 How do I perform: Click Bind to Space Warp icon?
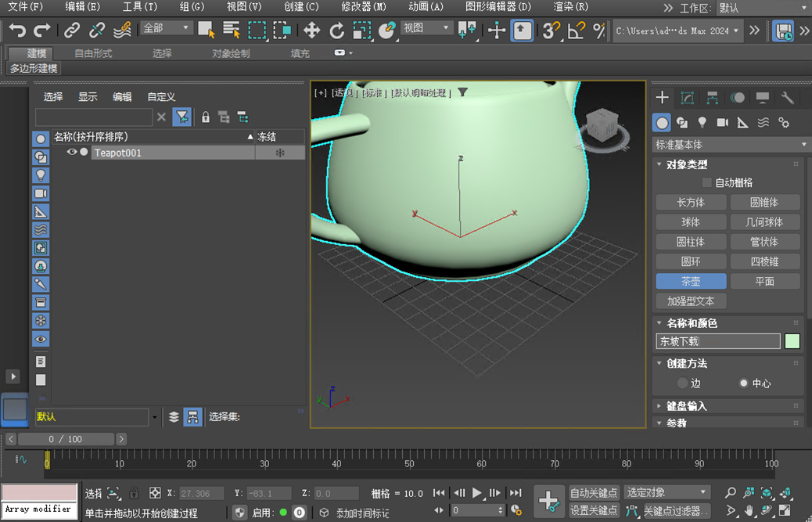(x=122, y=31)
